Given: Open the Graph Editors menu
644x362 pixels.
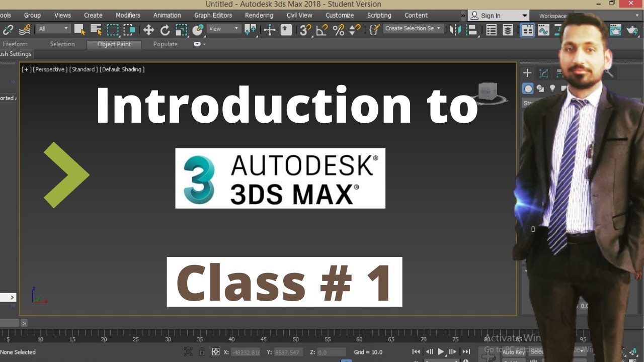Looking at the screenshot, I should [x=213, y=15].
